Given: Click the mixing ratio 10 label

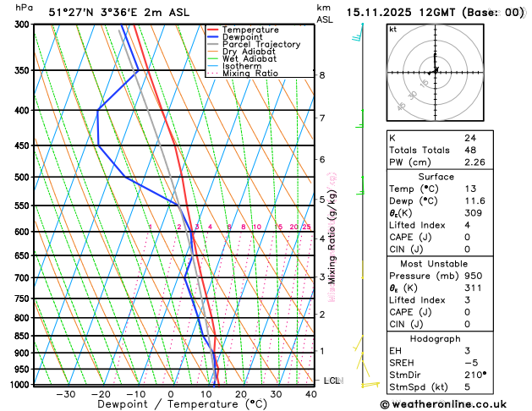Looking at the screenshot, I should click(257, 227).
